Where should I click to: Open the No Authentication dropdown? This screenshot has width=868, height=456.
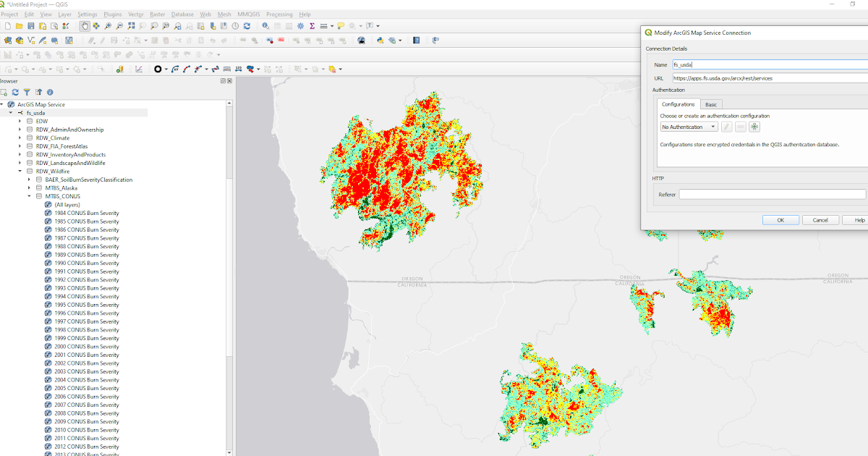(689, 127)
